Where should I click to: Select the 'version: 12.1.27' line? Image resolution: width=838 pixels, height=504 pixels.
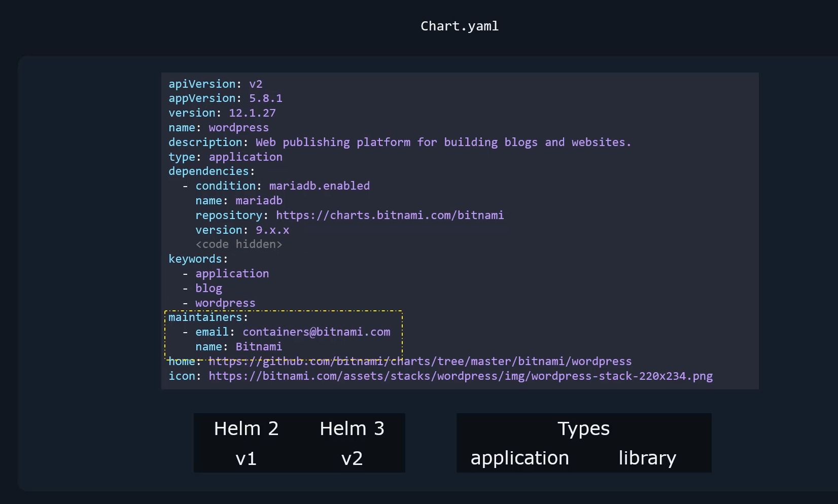click(x=222, y=113)
